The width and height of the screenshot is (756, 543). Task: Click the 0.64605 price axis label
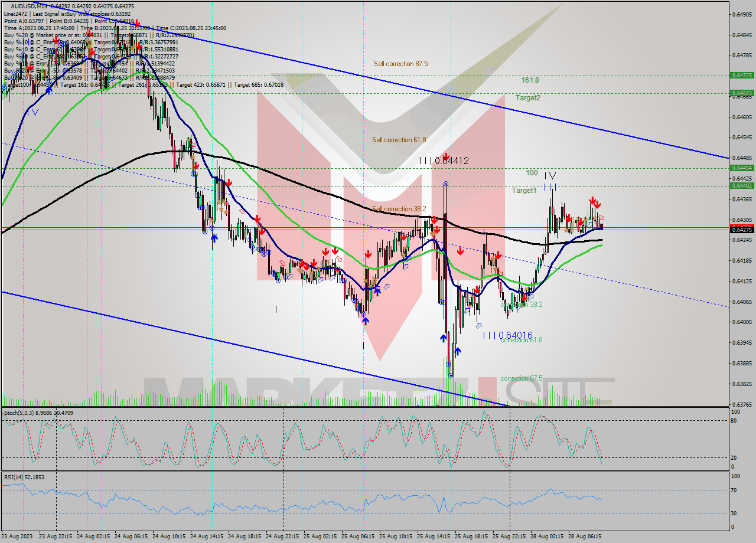pos(742,117)
